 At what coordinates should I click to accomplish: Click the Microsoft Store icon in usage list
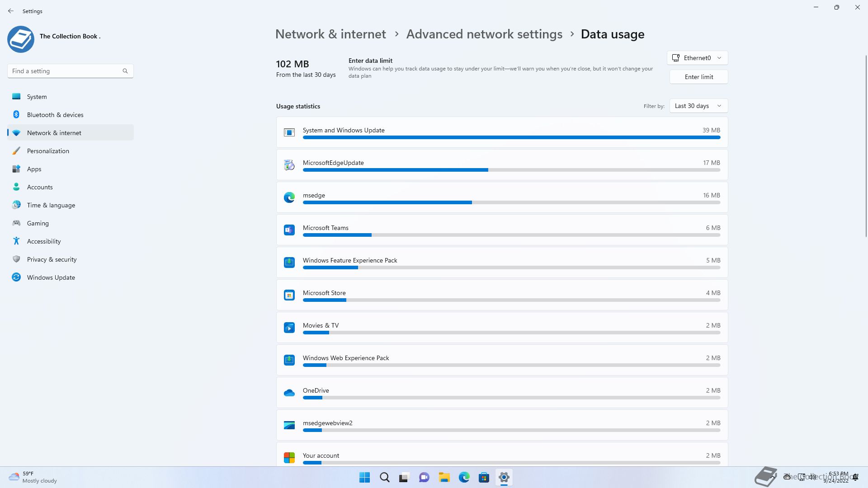pos(289,295)
